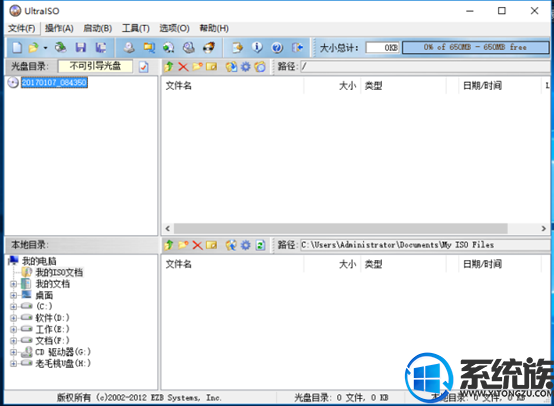The height and width of the screenshot is (406, 554).
Task: Expand the 工作(E:) drive node
Action: [x=13, y=329]
